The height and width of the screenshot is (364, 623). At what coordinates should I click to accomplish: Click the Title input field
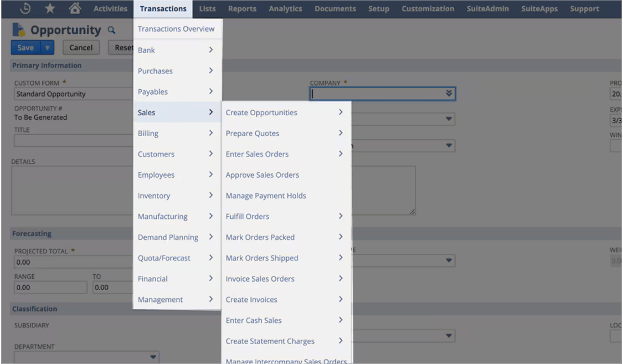click(x=73, y=141)
